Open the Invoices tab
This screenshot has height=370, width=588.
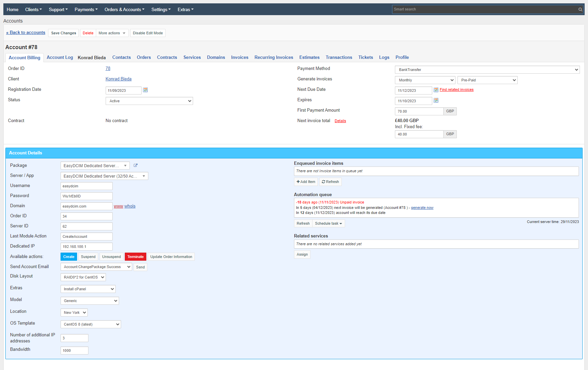click(240, 57)
